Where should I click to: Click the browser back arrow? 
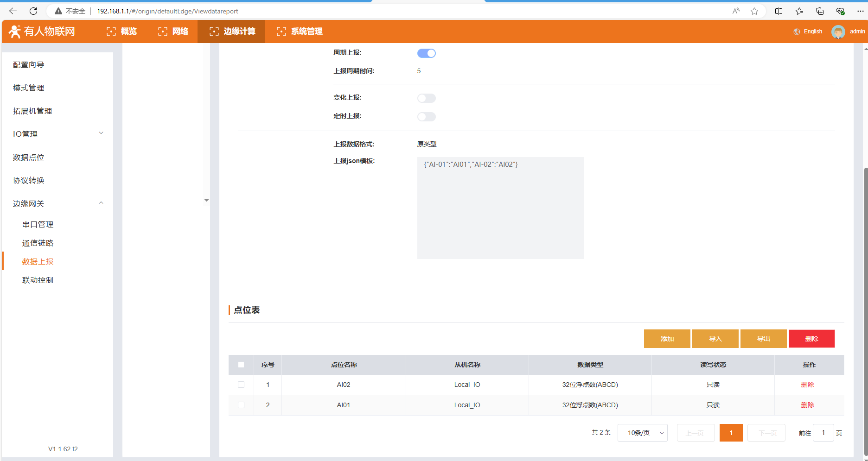(13, 11)
